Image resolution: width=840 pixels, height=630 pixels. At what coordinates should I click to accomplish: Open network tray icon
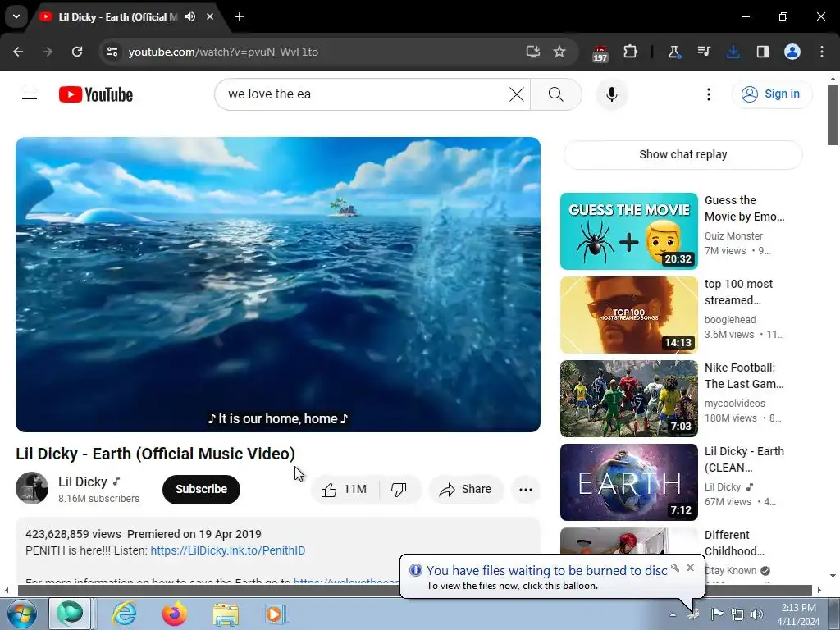pyautogui.click(x=737, y=614)
